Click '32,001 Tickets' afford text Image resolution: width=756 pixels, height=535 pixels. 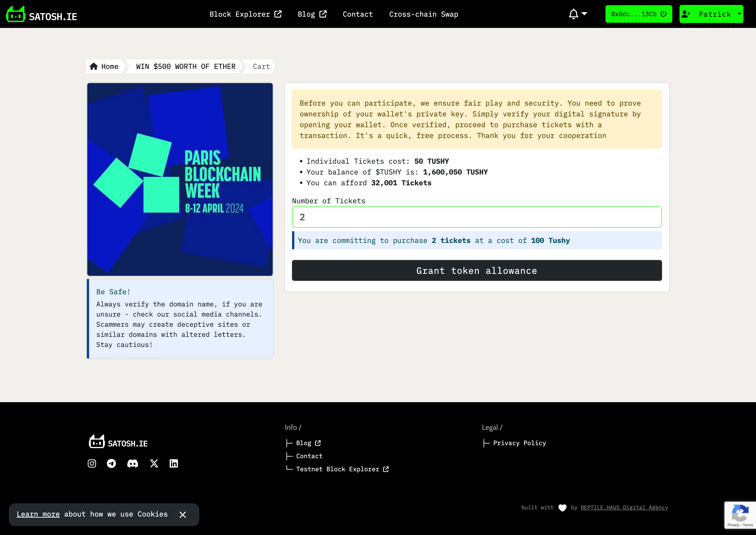point(401,183)
